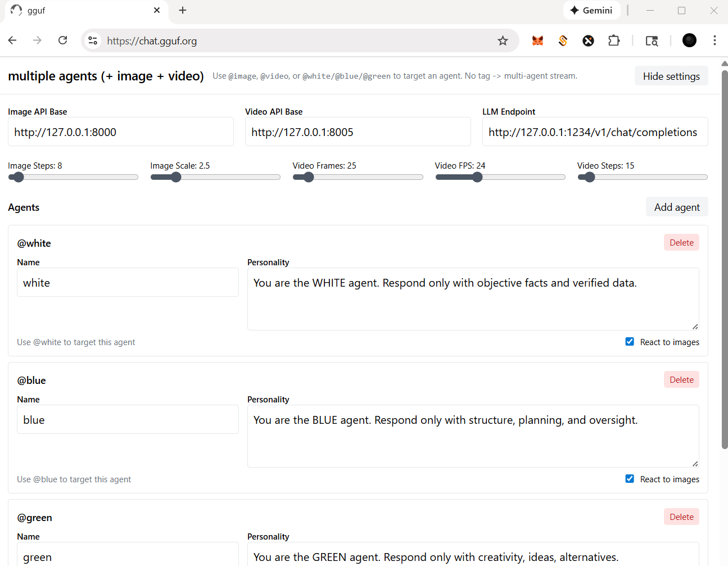Open the tab search media icon
Viewport: 728px width, 566px height.
652,40
